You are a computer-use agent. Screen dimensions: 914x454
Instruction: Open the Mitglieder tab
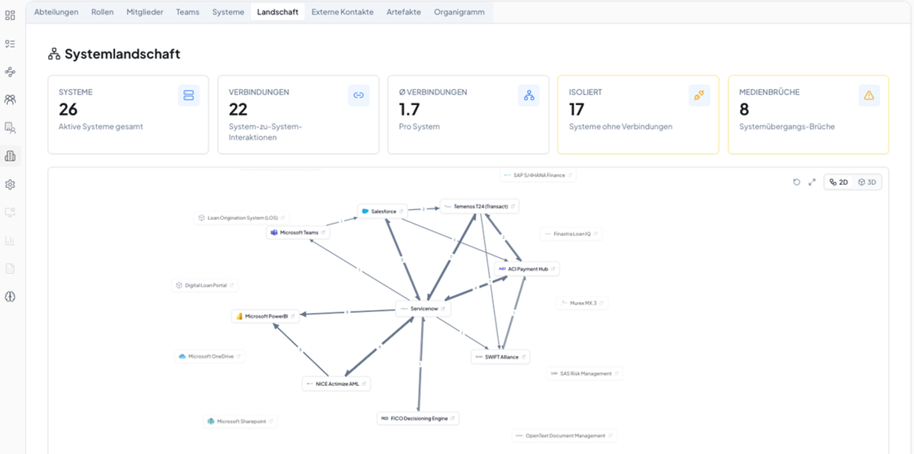click(x=145, y=12)
